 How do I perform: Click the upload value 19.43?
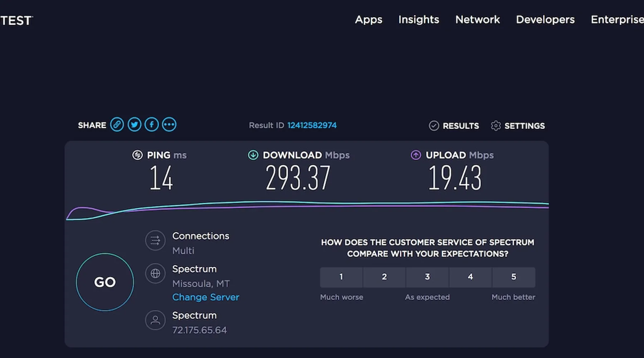(x=455, y=178)
